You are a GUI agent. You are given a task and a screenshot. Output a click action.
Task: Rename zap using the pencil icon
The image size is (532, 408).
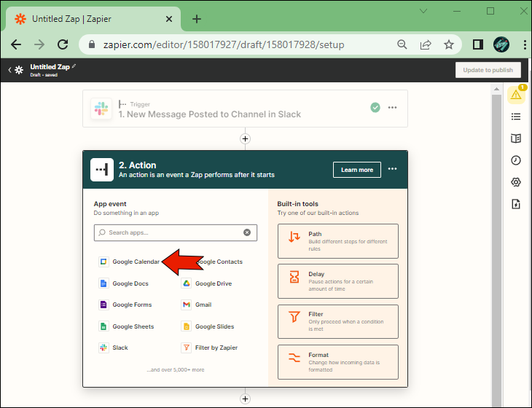tap(74, 66)
